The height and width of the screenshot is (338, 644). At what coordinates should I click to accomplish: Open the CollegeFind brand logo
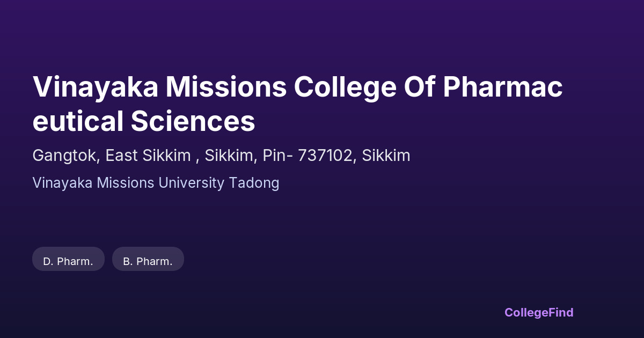pyautogui.click(x=539, y=312)
